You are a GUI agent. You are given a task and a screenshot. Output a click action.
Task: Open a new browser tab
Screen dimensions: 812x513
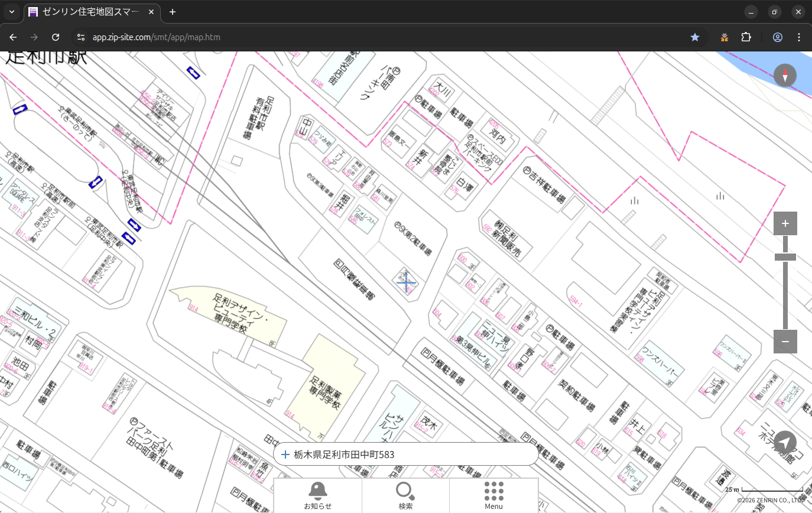tap(173, 12)
